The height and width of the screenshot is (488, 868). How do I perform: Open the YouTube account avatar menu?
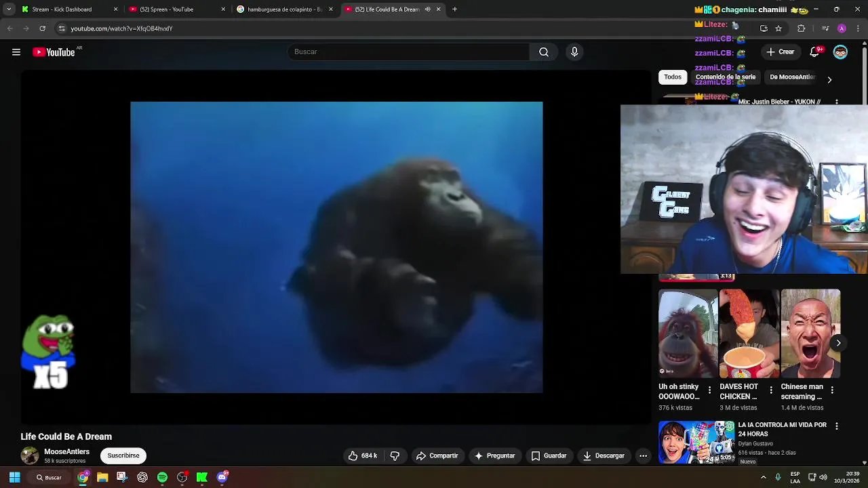(840, 52)
